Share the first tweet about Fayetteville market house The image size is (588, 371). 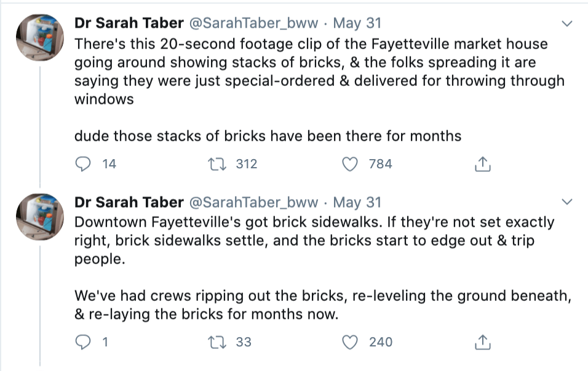point(483,164)
